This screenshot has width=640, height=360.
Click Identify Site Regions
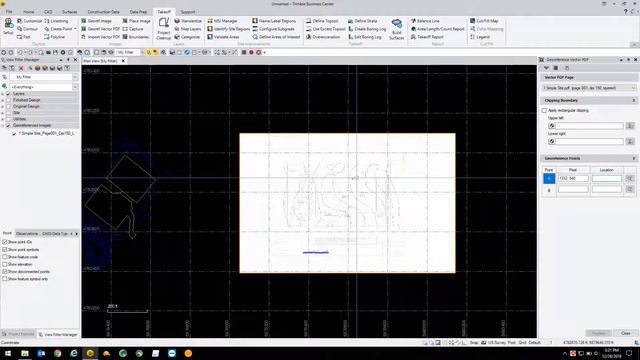coord(229,29)
